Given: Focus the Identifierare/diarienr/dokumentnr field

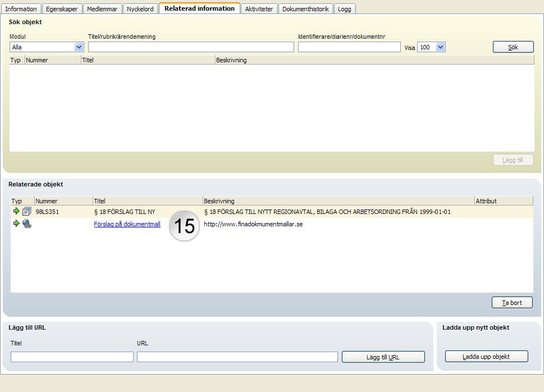Looking at the screenshot, I should (x=349, y=47).
